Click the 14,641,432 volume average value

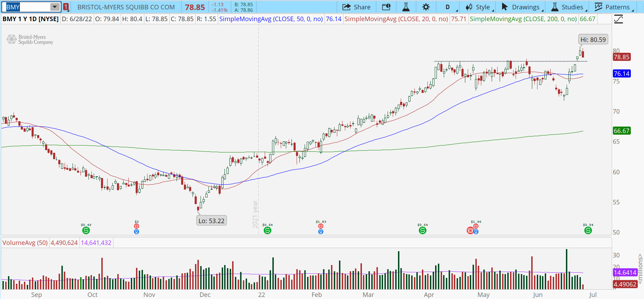96,243
